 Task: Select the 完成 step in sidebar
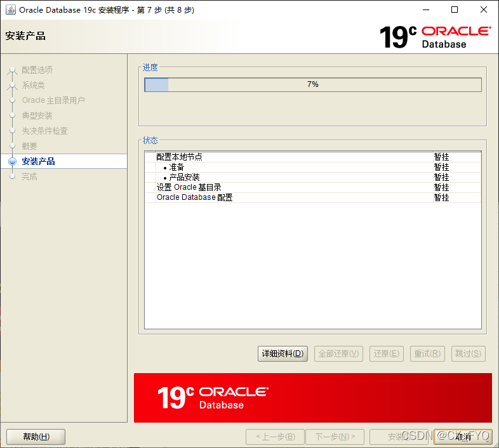[29, 176]
